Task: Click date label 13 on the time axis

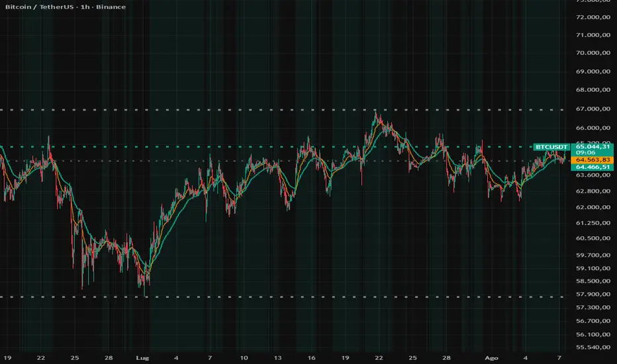Action: point(278,357)
